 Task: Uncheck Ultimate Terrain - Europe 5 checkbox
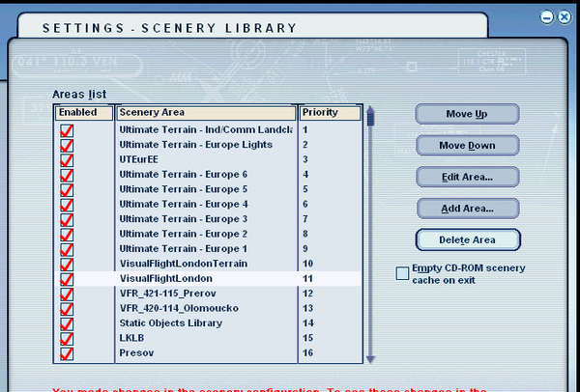pos(67,190)
